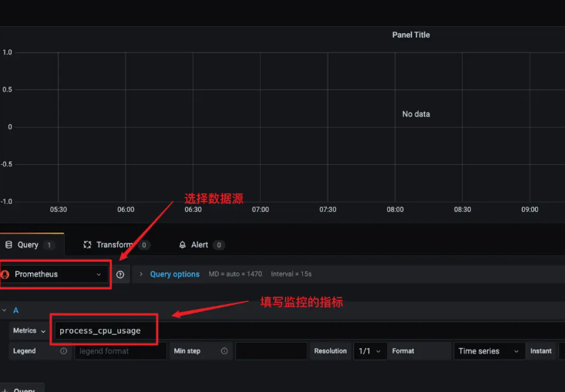565x392 pixels.
Task: Click the Transform tab icon
Action: (87, 245)
